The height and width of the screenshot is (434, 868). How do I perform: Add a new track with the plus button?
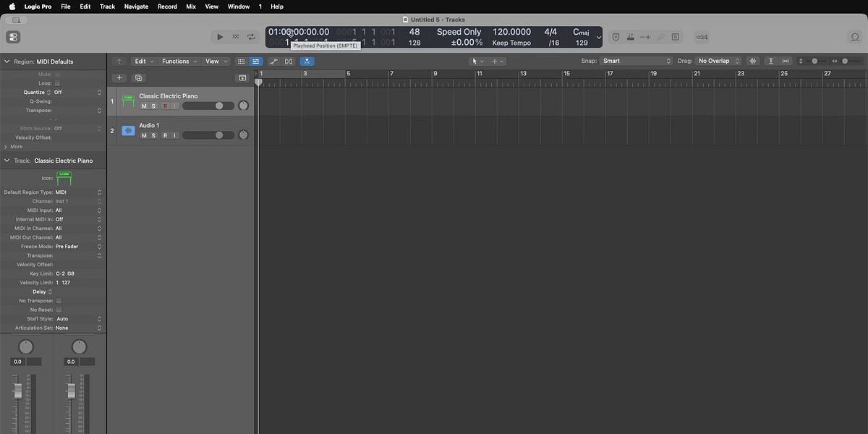tap(119, 78)
